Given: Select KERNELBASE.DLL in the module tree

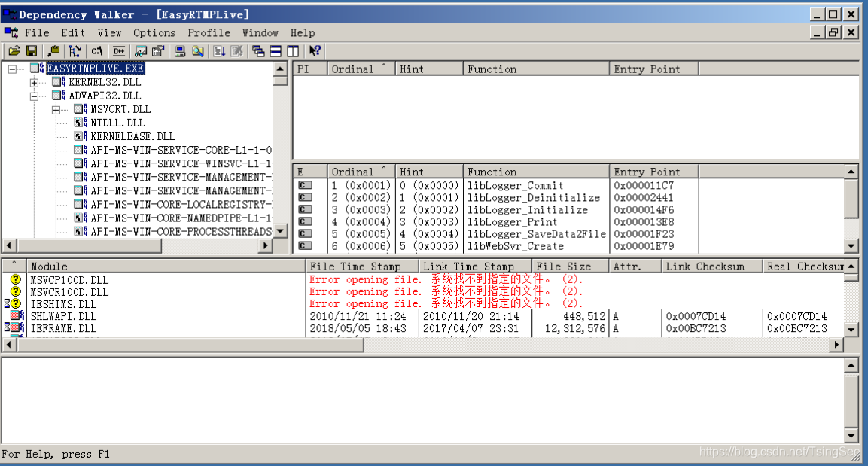Looking at the screenshot, I should 132,137.
